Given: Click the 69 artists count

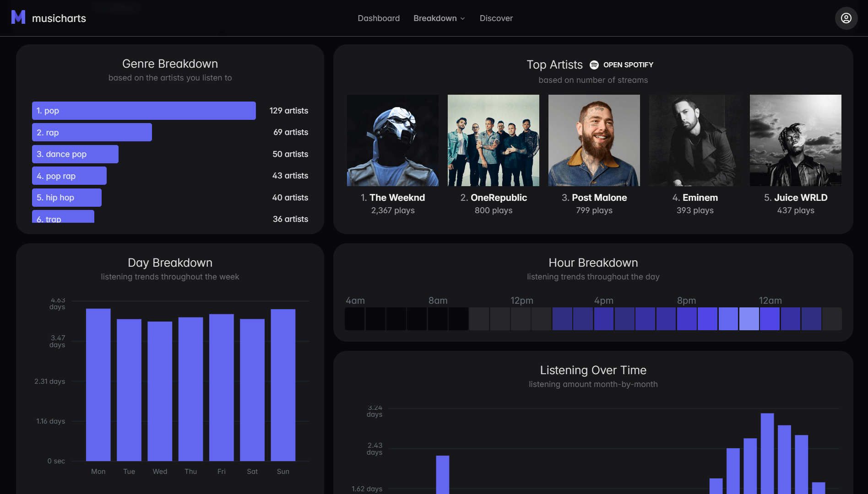Looking at the screenshot, I should [x=291, y=132].
